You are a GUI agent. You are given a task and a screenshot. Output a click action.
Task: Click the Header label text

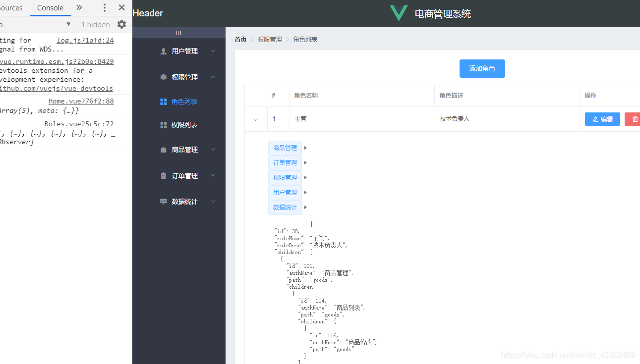coord(148,13)
